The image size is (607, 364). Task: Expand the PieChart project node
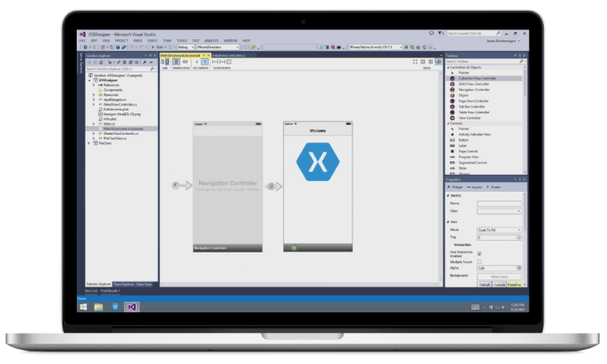coord(89,143)
